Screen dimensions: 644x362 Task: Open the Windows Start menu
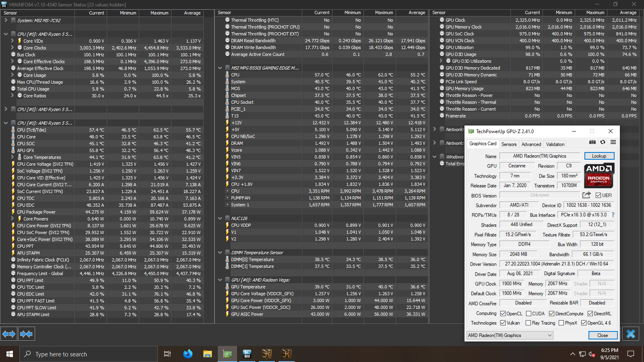point(10,354)
